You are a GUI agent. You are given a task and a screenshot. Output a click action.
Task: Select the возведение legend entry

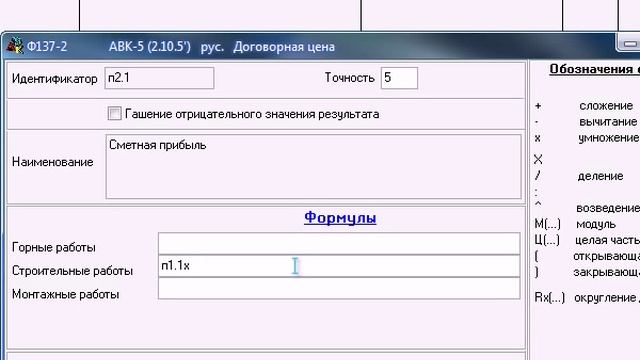pyautogui.click(x=608, y=208)
